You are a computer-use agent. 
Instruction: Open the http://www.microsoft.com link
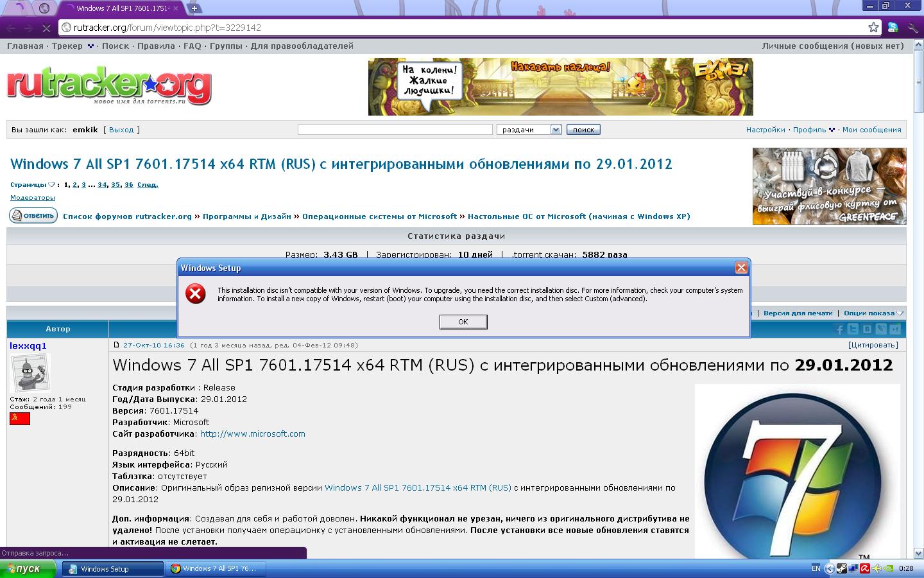point(253,434)
